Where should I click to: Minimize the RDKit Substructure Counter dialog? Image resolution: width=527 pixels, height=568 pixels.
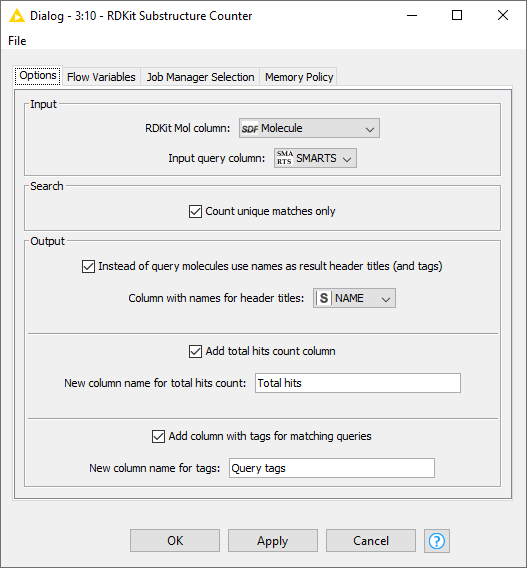[412, 15]
